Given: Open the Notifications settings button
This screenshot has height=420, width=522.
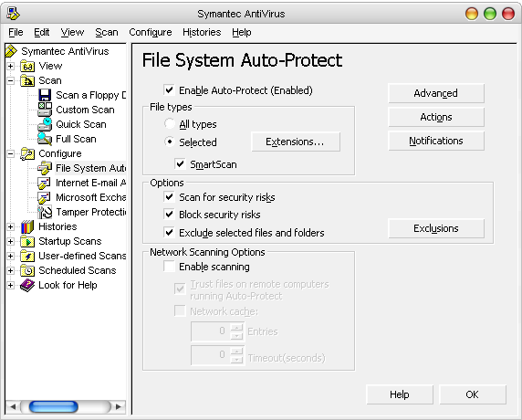Looking at the screenshot, I should [x=436, y=141].
